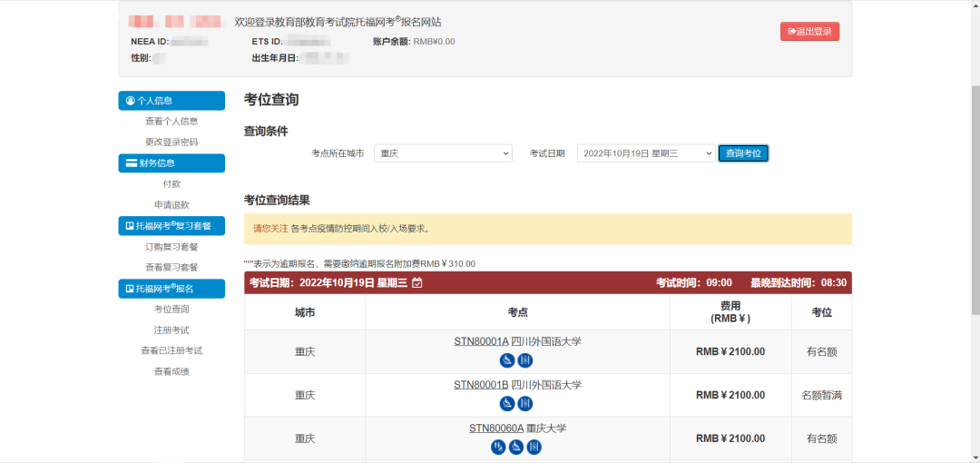Click wheelchair accessibility icon under STN80060A
This screenshot has width=980, height=463.
516,447
